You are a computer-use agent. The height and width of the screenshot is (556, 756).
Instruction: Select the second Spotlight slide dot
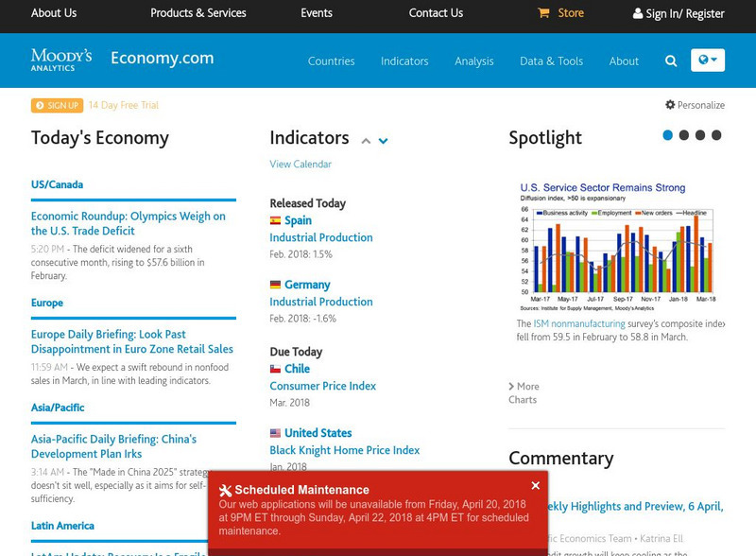coord(683,135)
